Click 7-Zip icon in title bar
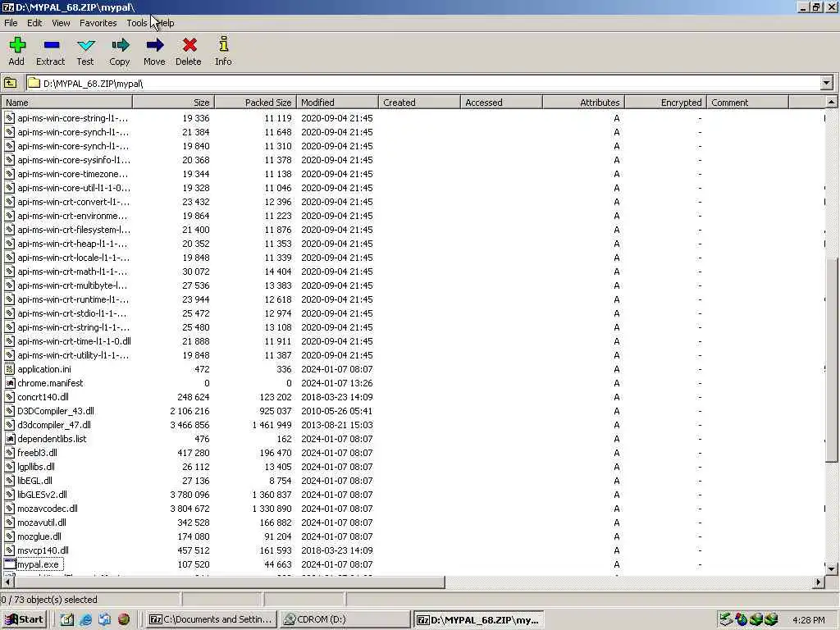This screenshot has width=840, height=630. (x=8, y=7)
